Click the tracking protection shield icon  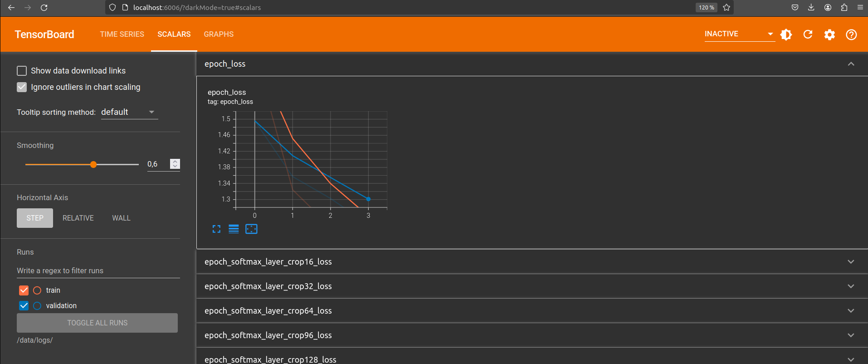point(113,7)
